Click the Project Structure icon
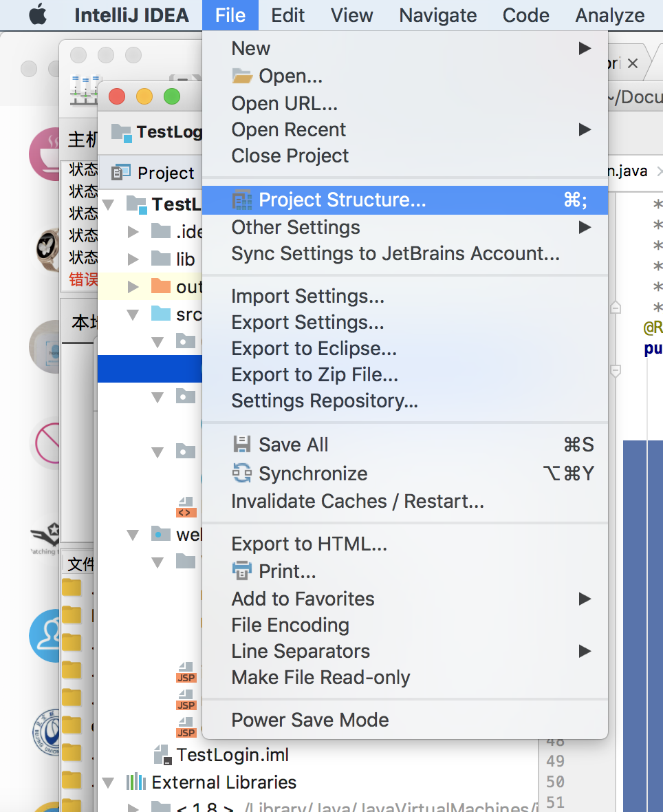This screenshot has width=663, height=812. [242, 200]
